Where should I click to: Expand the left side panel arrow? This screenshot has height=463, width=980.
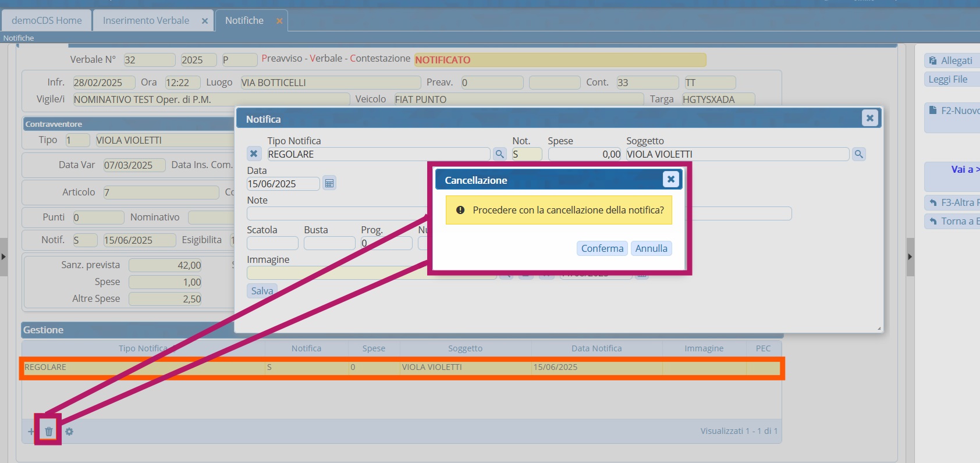click(x=3, y=257)
